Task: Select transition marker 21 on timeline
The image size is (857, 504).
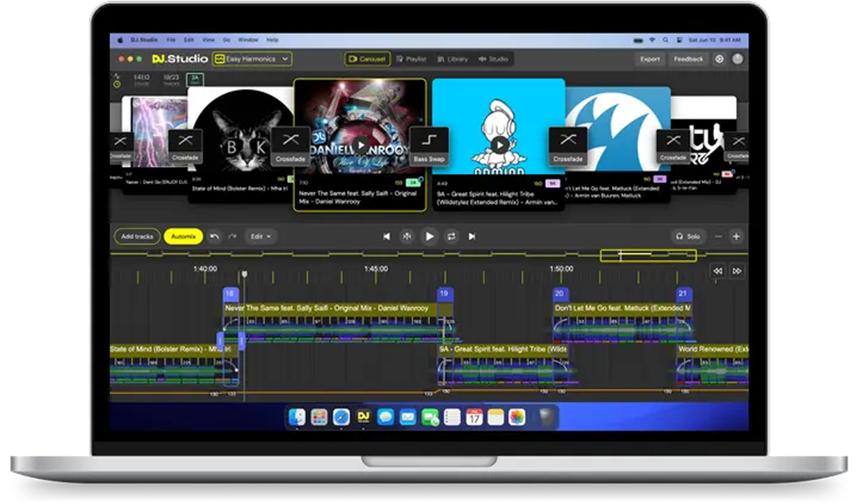Action: click(684, 294)
